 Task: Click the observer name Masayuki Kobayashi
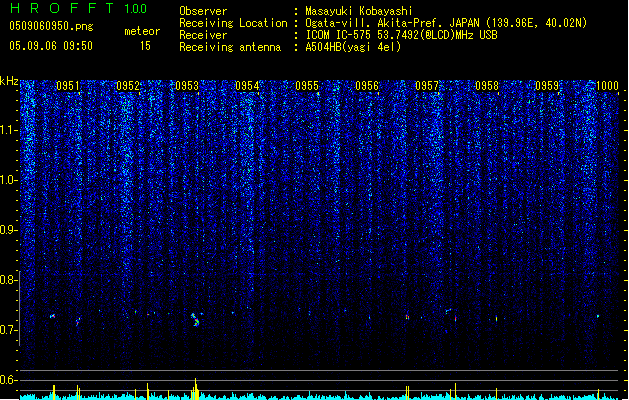359,11
